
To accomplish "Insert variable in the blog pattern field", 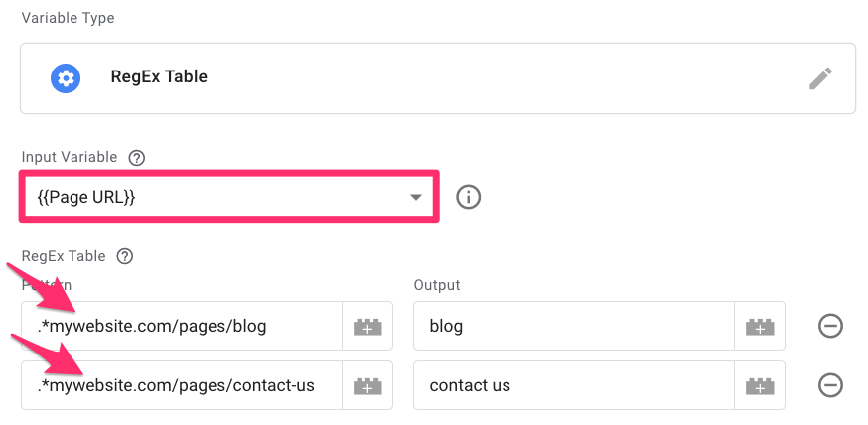I will (x=367, y=326).
